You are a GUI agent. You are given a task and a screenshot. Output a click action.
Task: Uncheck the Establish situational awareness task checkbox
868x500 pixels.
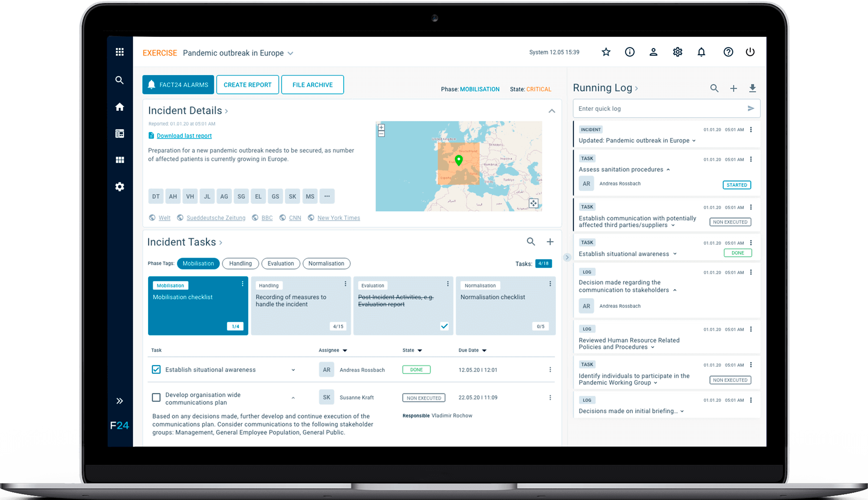[156, 370]
